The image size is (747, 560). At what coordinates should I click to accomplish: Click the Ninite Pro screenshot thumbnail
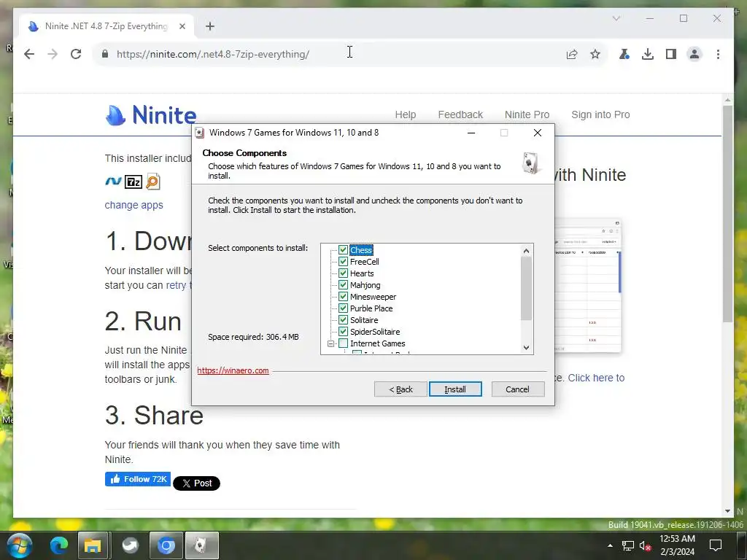point(588,286)
